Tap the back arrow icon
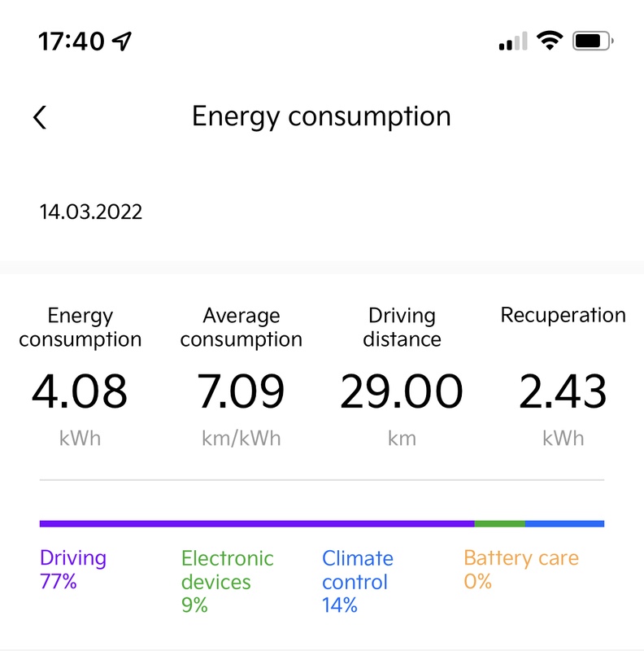The width and height of the screenshot is (644, 651). tap(40, 117)
